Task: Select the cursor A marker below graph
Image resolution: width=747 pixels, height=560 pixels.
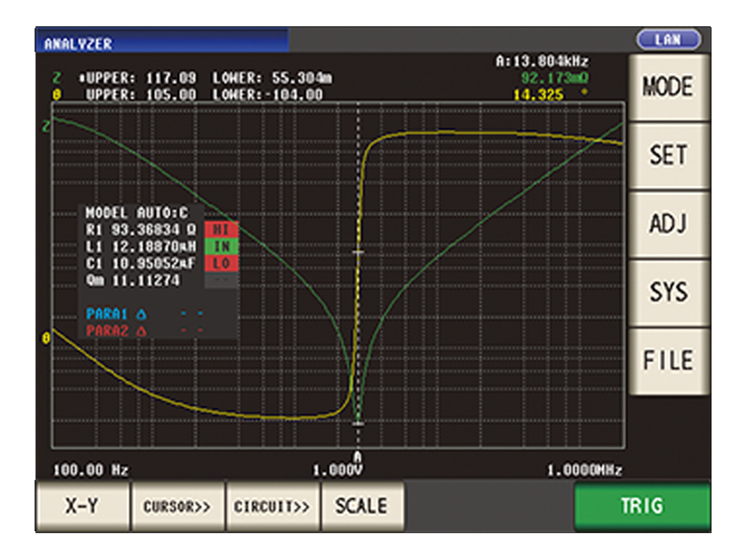Action: tap(357, 455)
